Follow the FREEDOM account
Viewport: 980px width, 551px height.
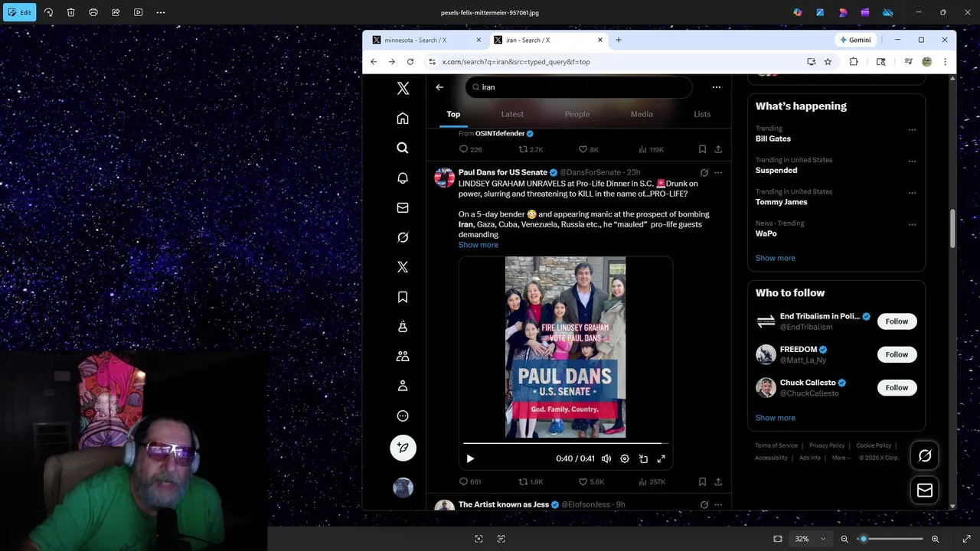pos(897,354)
